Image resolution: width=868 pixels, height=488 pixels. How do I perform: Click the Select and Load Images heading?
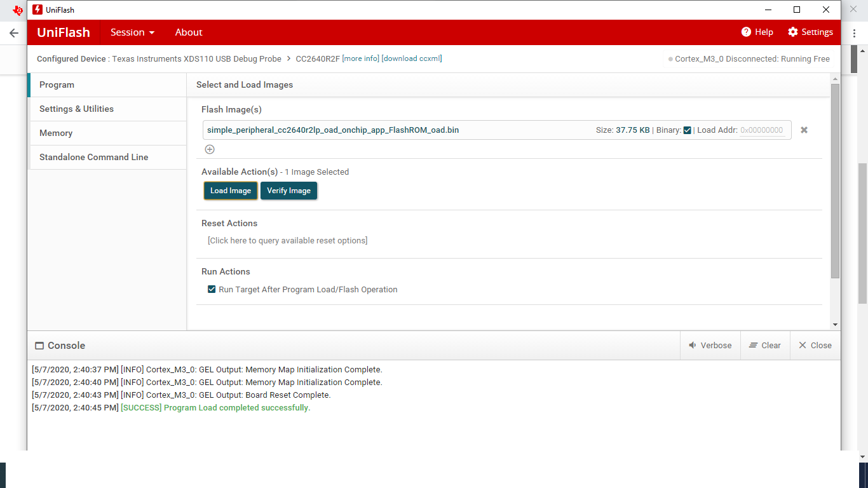tap(245, 85)
